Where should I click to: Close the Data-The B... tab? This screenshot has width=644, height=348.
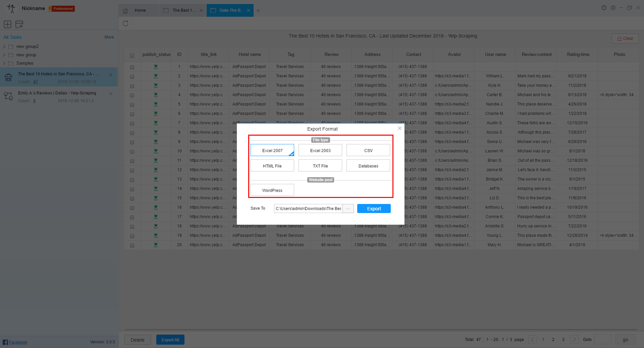pos(249,10)
